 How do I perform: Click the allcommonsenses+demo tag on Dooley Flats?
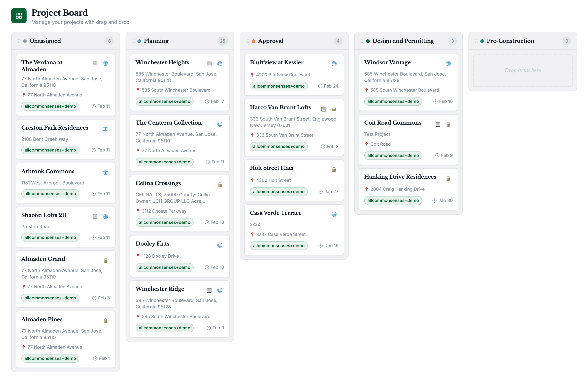(x=164, y=267)
